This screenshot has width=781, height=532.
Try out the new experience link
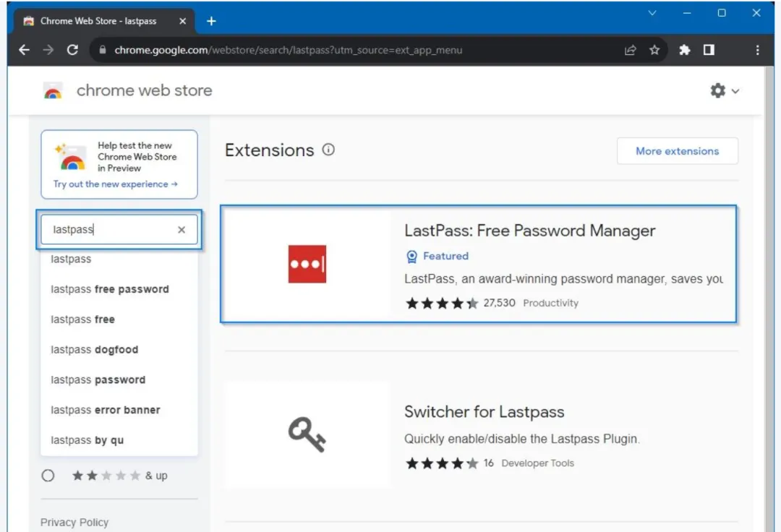116,184
